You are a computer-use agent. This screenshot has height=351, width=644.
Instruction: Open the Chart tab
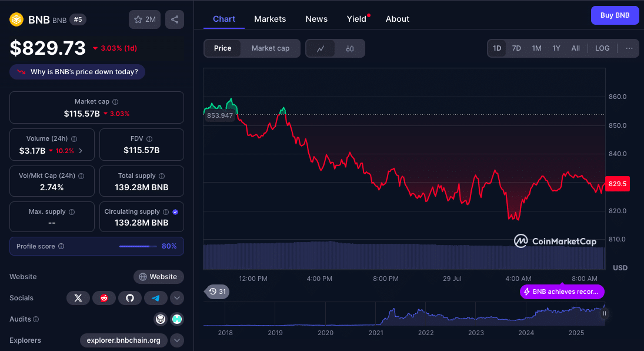224,19
